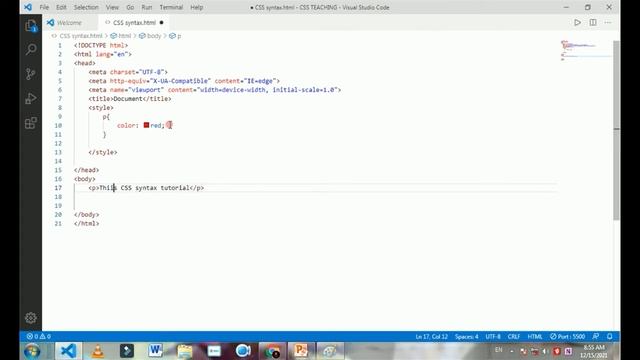Image resolution: width=640 pixels, height=360 pixels.
Task: Open the Paint icon in taskbar
Action: coord(330,351)
